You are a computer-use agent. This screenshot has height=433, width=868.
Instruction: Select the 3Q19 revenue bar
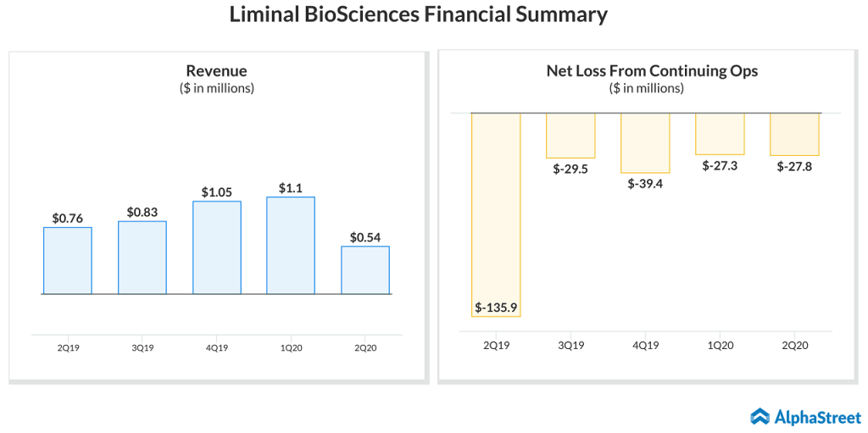pyautogui.click(x=142, y=258)
